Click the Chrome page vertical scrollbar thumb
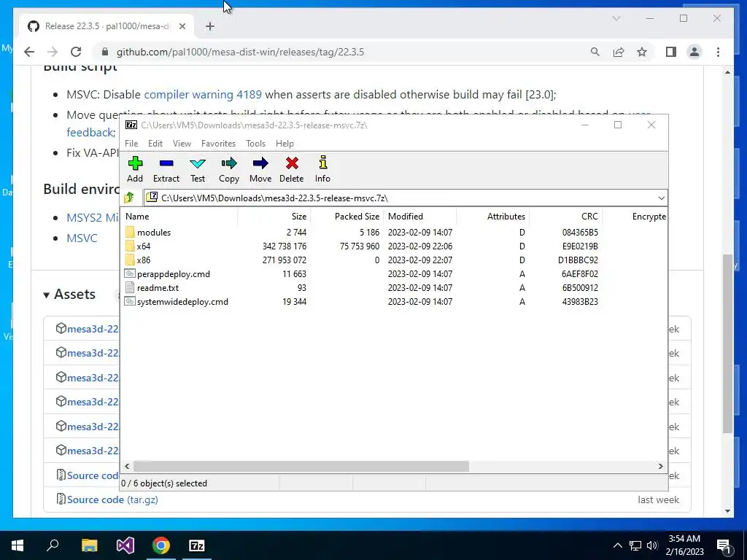The width and height of the screenshot is (747, 560). (727, 343)
